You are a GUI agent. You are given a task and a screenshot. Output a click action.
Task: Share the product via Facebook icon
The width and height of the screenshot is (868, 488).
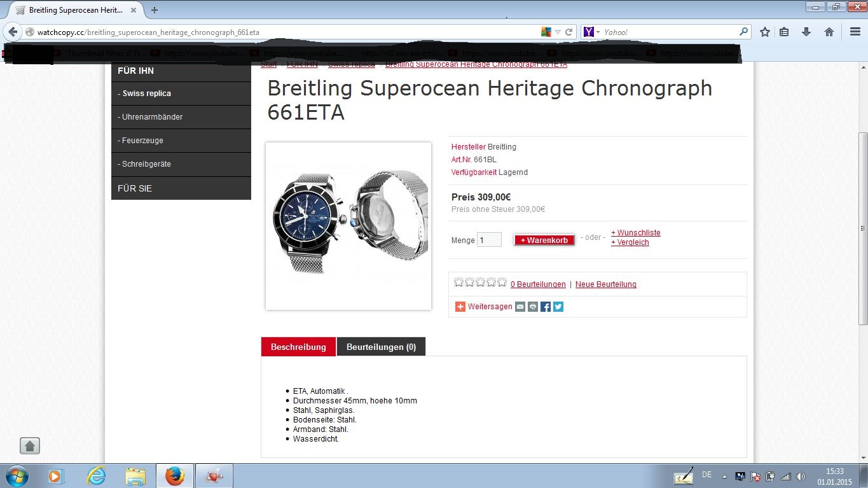click(546, 307)
